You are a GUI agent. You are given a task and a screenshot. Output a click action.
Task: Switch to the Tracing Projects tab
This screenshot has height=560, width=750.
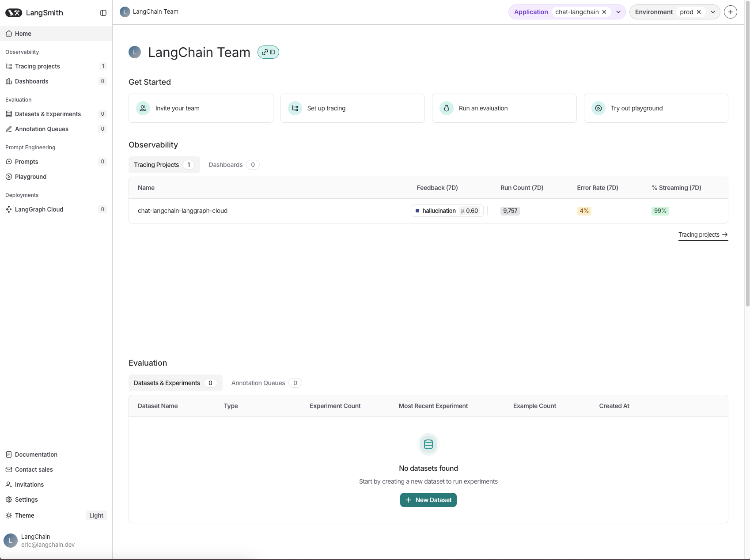click(164, 165)
